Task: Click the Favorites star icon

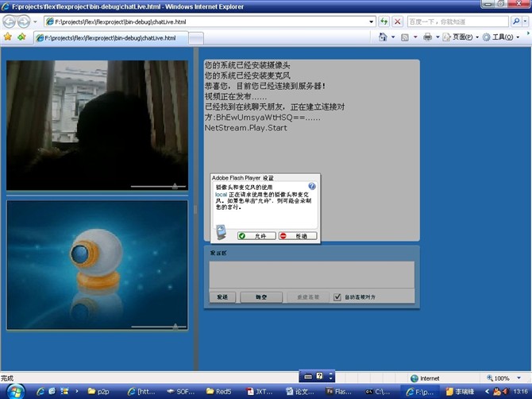Action: point(7,37)
